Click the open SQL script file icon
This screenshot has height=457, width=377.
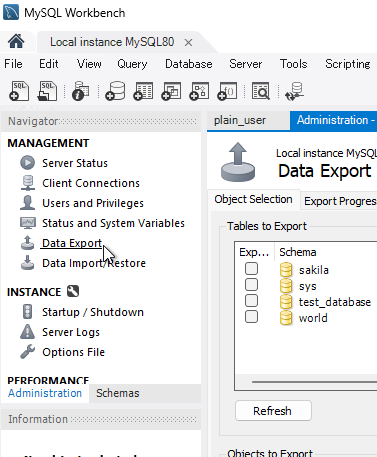point(47,91)
